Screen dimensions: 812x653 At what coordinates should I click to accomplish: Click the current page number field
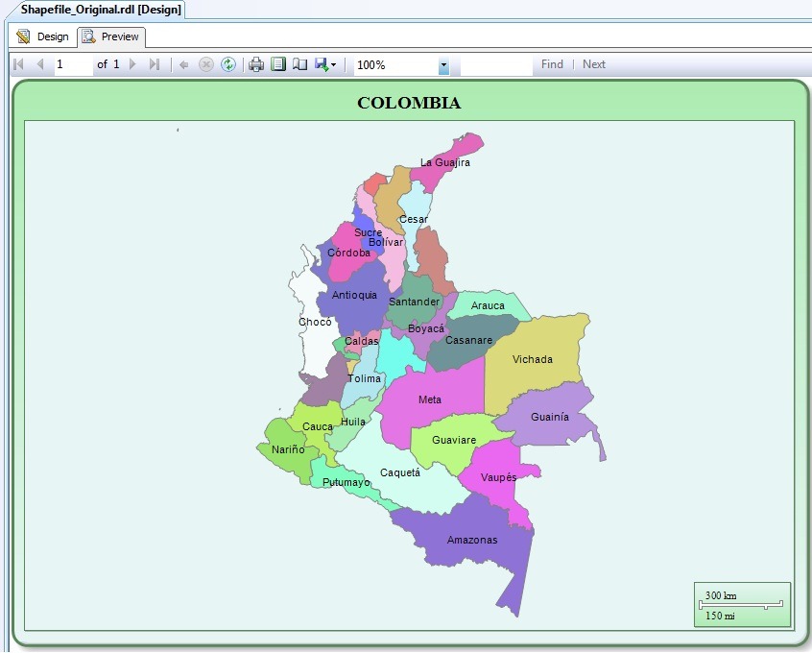click(74, 64)
